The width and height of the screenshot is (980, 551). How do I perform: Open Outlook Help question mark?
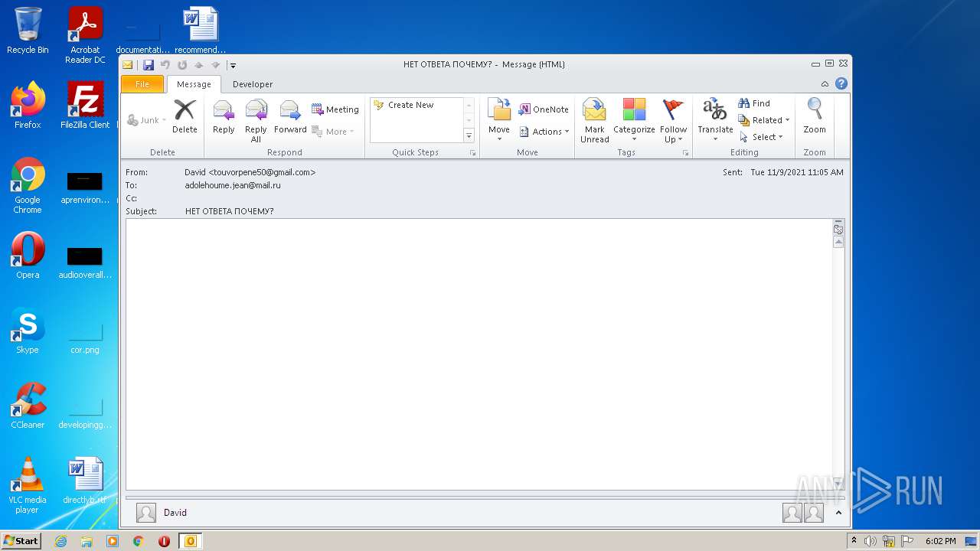841,84
